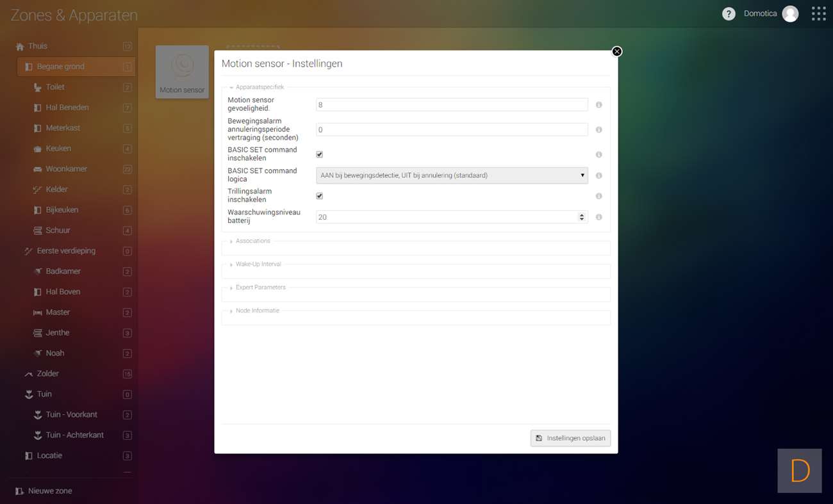833x504 pixels.
Task: Select the Begane grond zone
Action: point(76,67)
